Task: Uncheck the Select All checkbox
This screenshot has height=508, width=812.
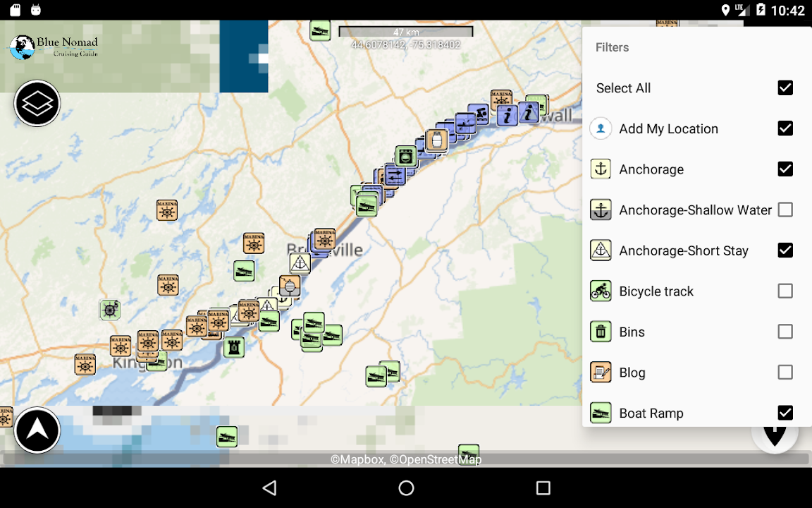Action: [785, 88]
